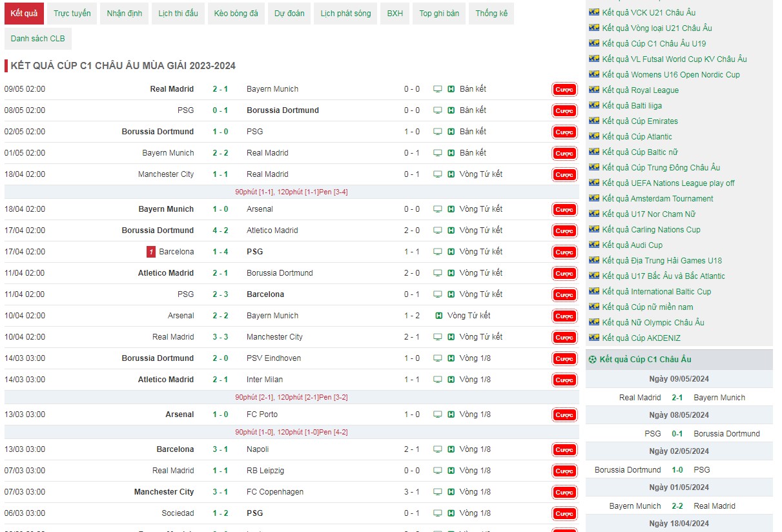Open Kết quả Womens U16 Open Nordic Cup
The width and height of the screenshot is (782, 532).
pyautogui.click(x=671, y=74)
